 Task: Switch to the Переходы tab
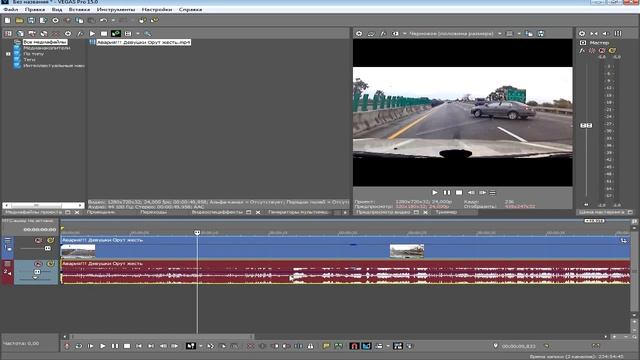pos(153,212)
